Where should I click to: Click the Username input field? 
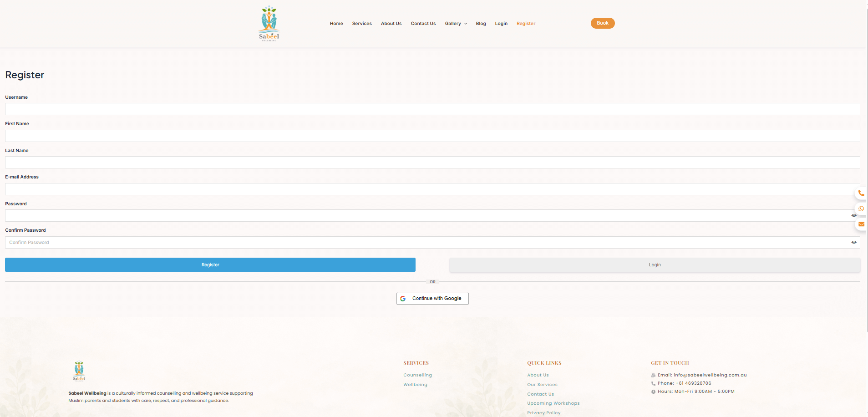click(432, 109)
